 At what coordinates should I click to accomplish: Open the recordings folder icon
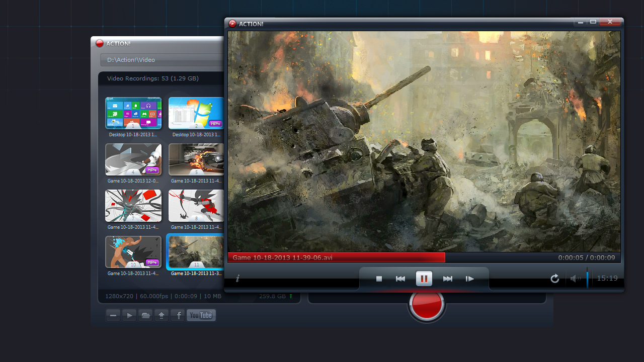pyautogui.click(x=145, y=315)
